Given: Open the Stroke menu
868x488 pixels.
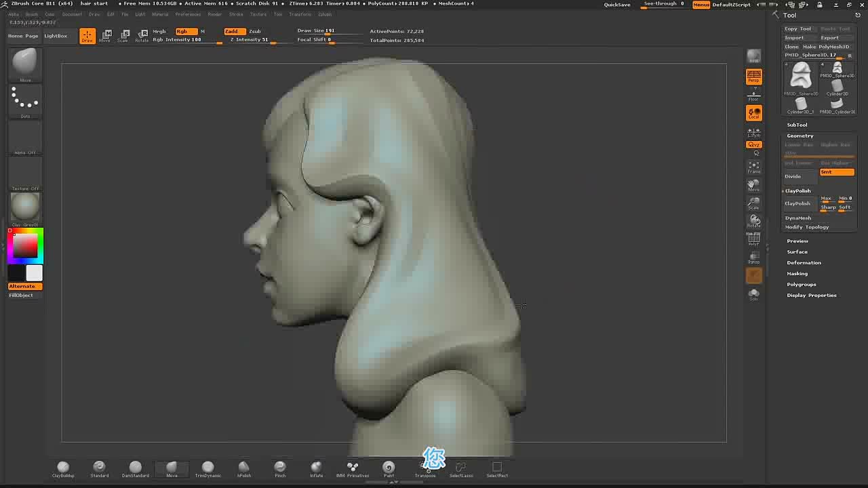Looking at the screenshot, I should [236, 14].
